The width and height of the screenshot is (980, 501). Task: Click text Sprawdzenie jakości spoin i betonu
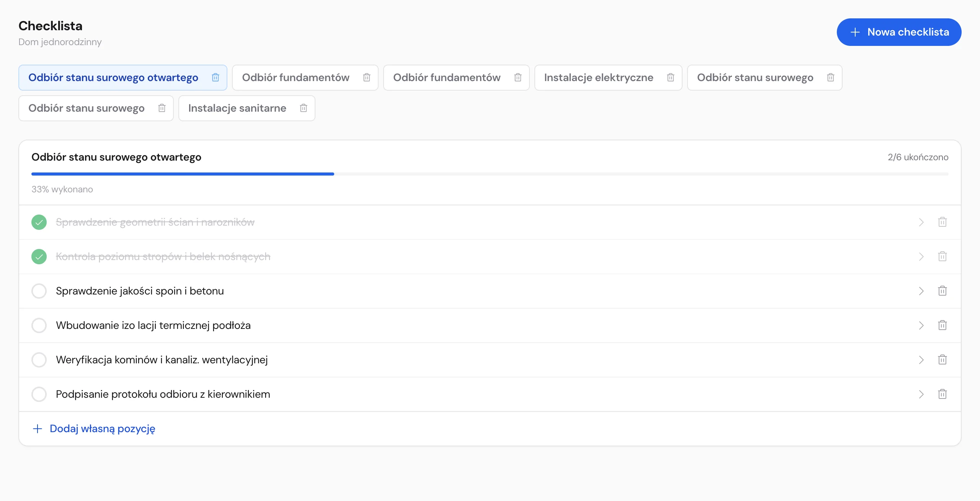pyautogui.click(x=140, y=291)
